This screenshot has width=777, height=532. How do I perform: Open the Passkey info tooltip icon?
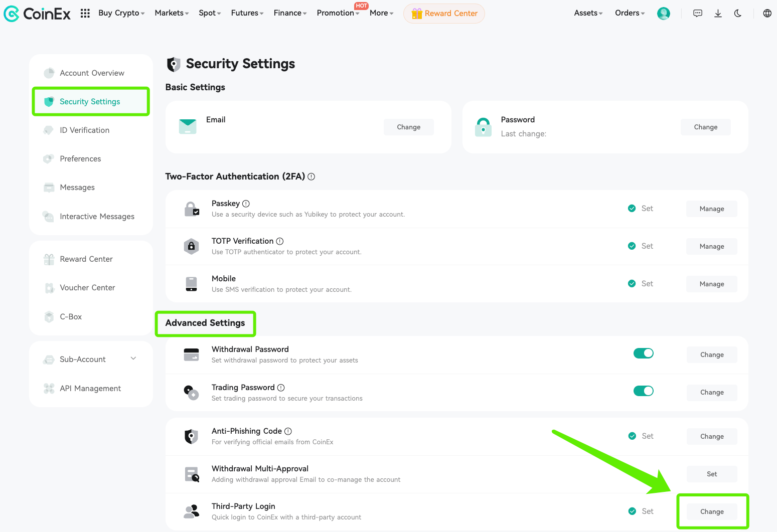click(x=246, y=204)
